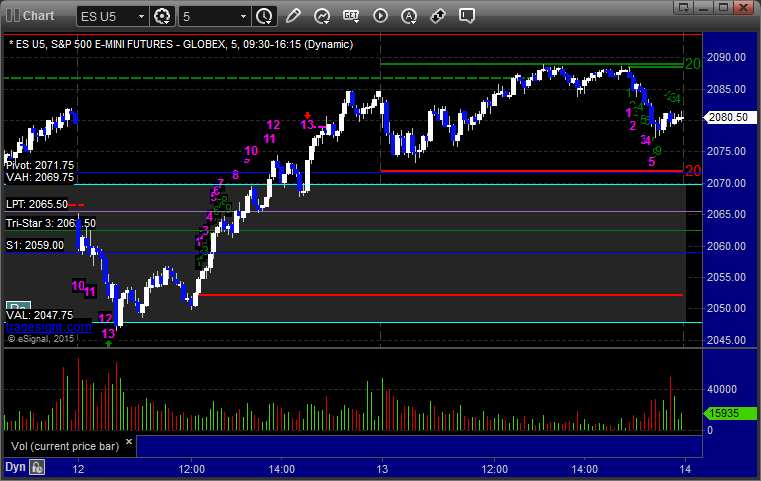Expand the ES U5 symbol dropdown arrow
This screenshot has height=481, width=761.
click(x=141, y=17)
